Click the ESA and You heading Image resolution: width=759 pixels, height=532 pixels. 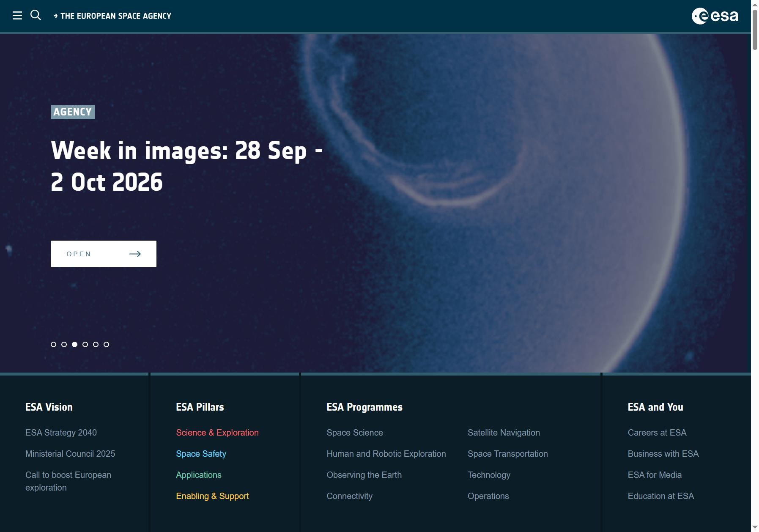(655, 407)
